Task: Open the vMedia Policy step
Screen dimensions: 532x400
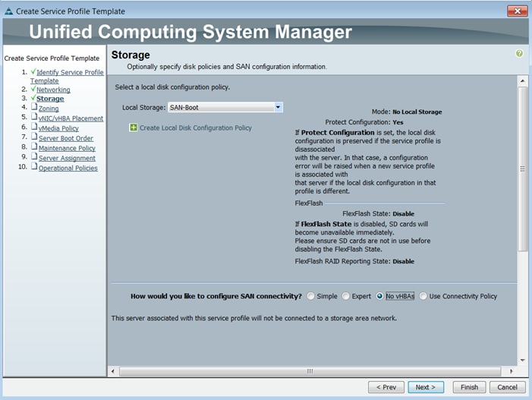Action: [58, 128]
